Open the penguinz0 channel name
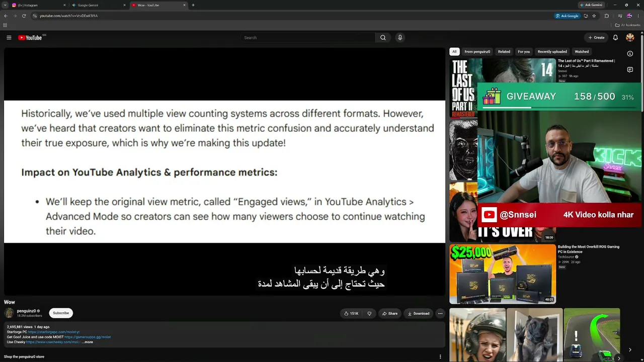This screenshot has height=362, width=644. pyautogui.click(x=26, y=311)
